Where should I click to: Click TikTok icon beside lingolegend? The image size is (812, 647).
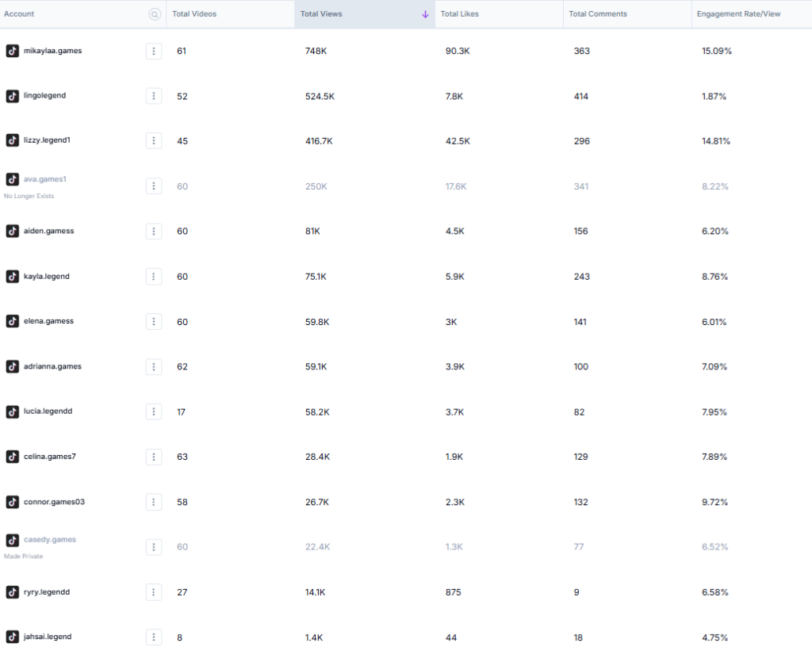[13, 96]
